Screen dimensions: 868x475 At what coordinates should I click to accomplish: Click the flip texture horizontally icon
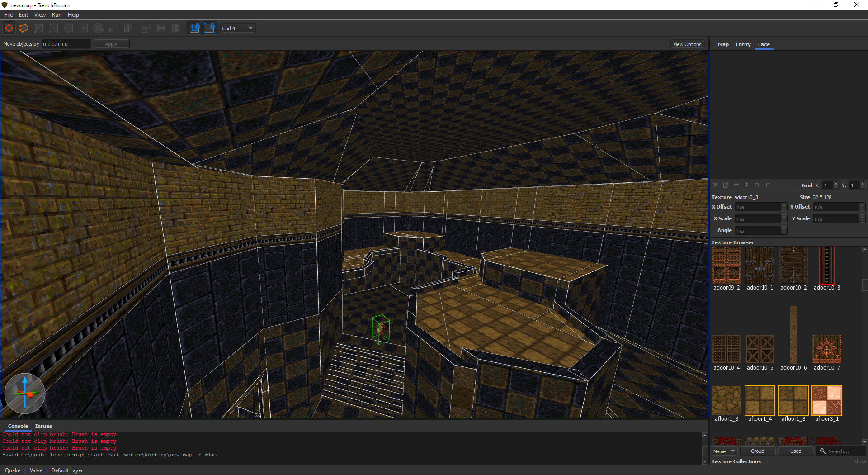[x=736, y=185]
